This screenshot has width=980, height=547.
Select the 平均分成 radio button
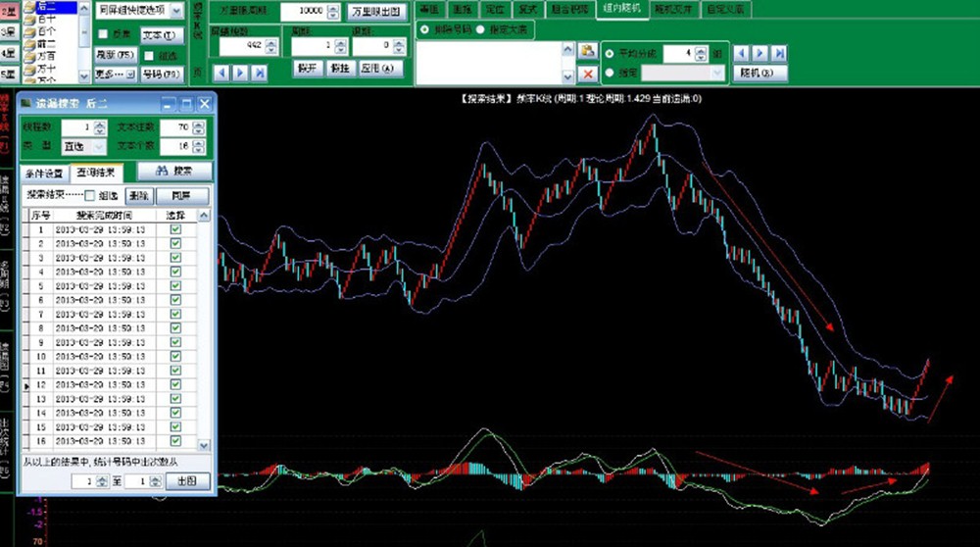(611, 53)
